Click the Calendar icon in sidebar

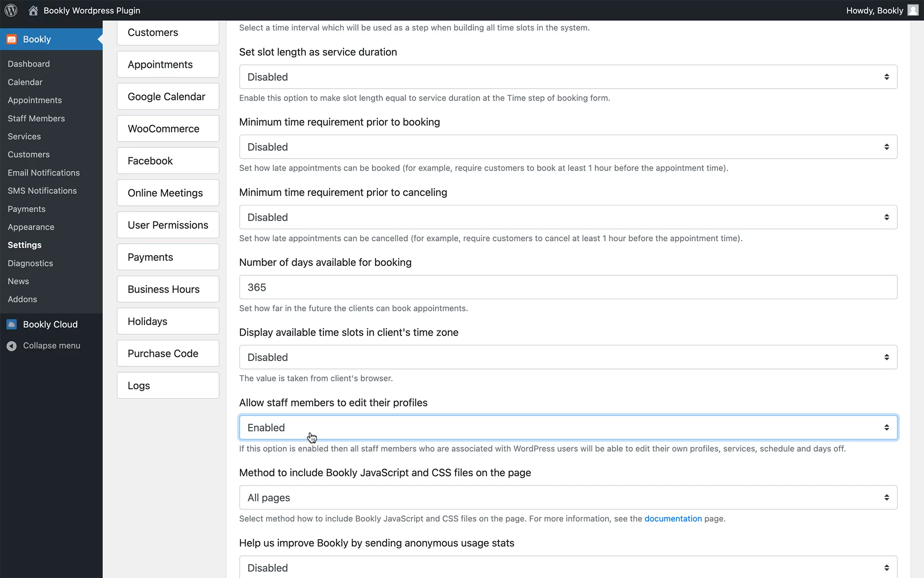coord(24,81)
